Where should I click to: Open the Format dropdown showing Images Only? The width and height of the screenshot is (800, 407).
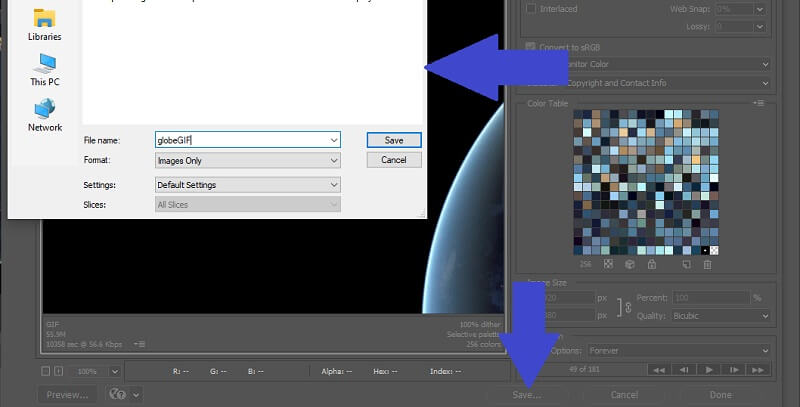click(248, 160)
